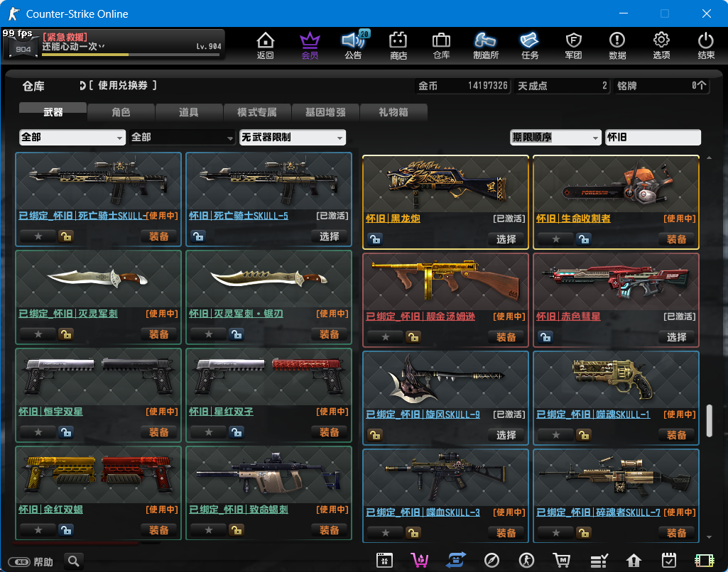
Task: Open the colorful film ticket icon
Action: click(x=705, y=561)
